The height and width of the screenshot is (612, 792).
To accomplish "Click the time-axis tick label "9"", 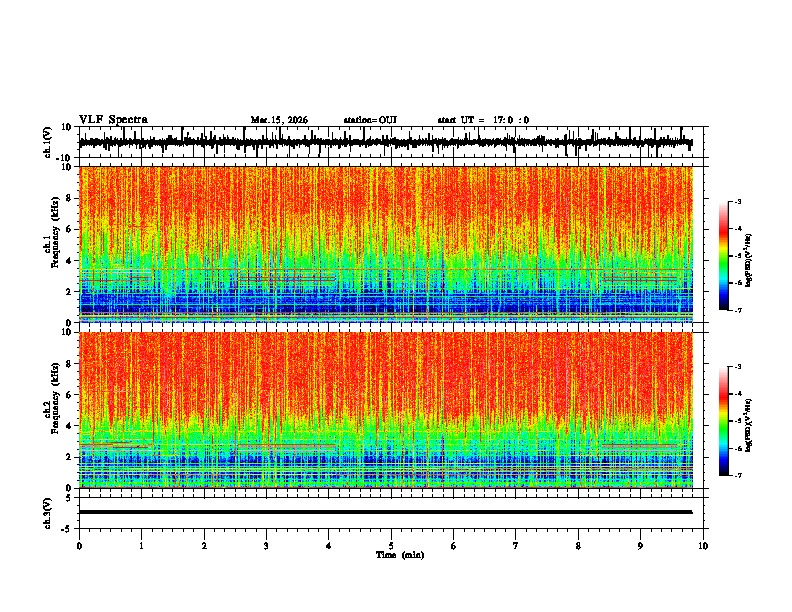I will [640, 546].
